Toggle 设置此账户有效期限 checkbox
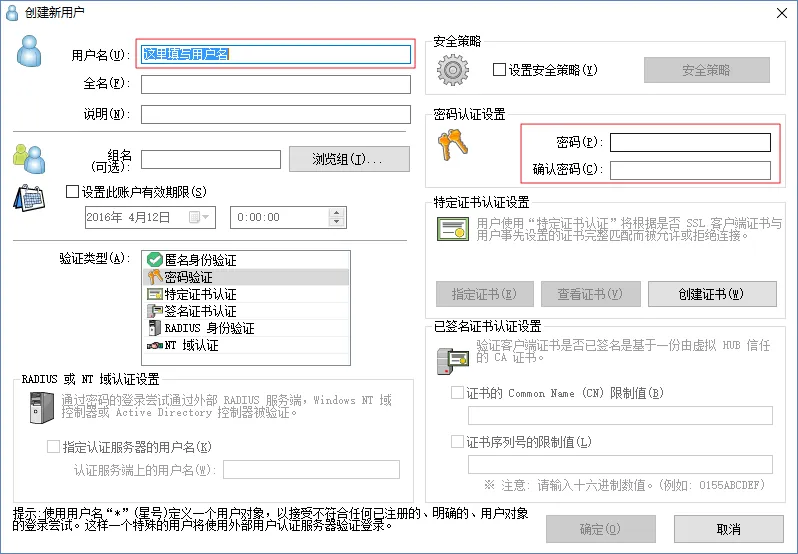798x554 pixels. tap(72, 192)
